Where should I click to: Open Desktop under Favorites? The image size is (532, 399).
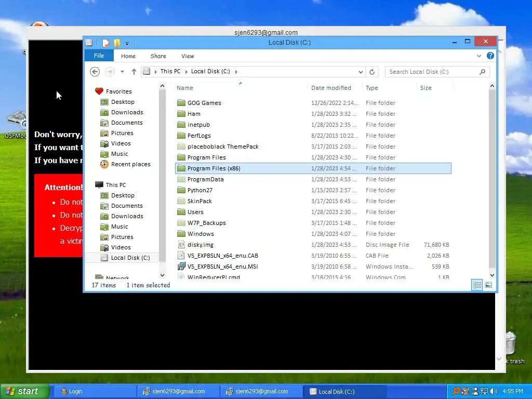(x=123, y=102)
